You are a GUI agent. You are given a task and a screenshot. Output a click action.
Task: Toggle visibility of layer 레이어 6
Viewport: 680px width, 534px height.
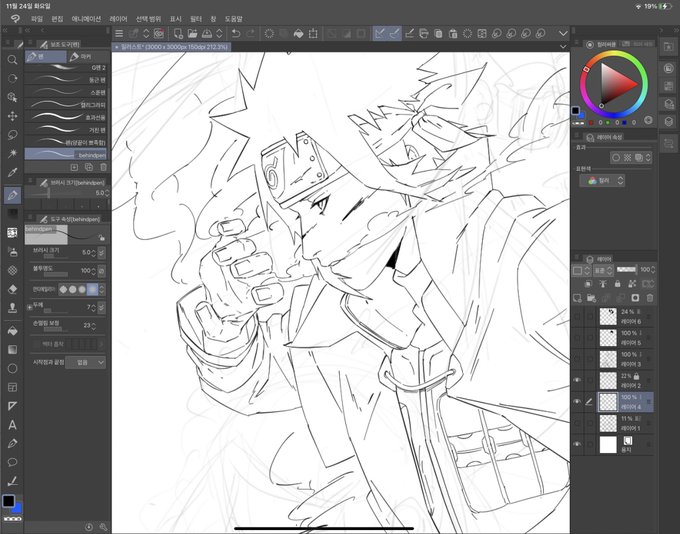coord(577,316)
